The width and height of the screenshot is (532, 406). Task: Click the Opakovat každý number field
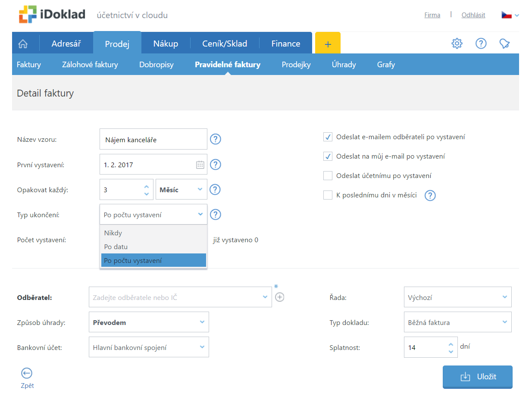tap(126, 190)
